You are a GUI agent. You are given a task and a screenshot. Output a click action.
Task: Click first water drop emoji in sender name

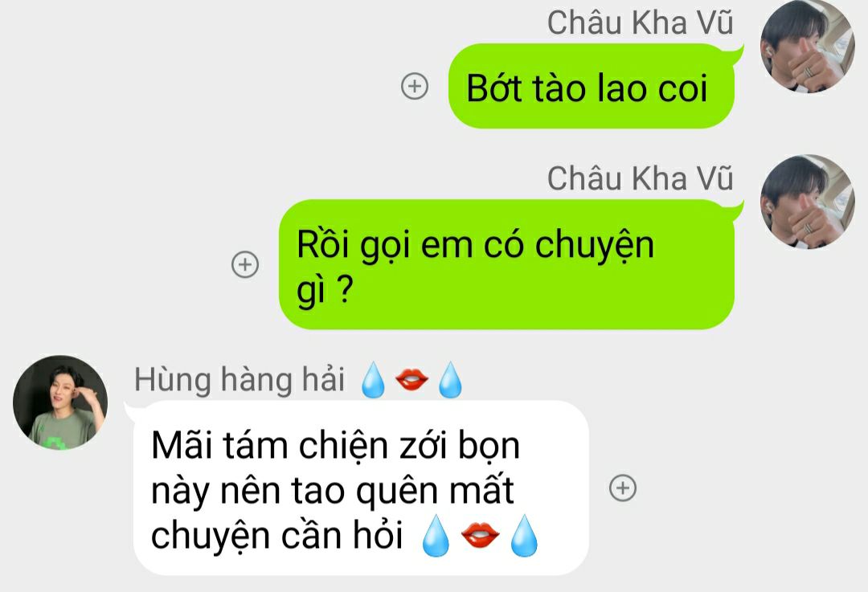click(373, 380)
